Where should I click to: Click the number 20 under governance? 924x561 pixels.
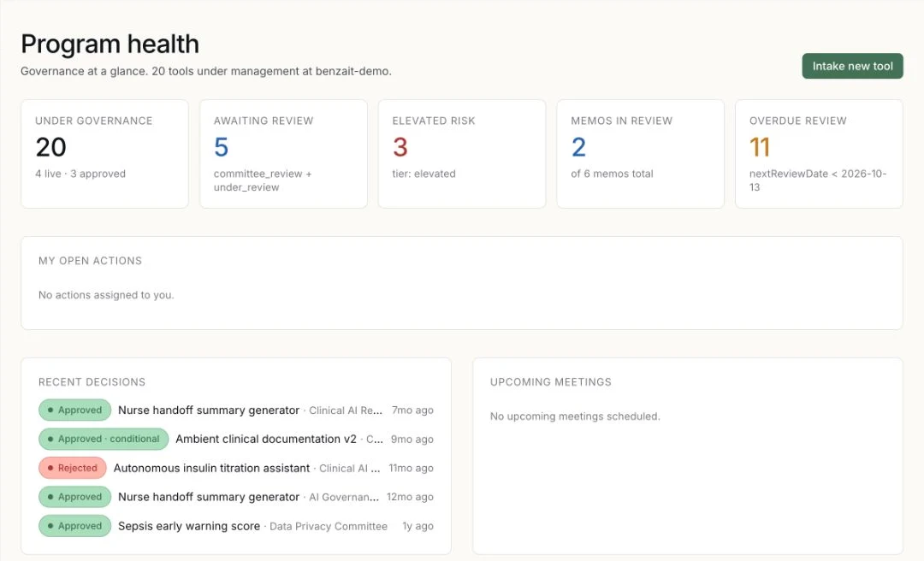click(50, 147)
